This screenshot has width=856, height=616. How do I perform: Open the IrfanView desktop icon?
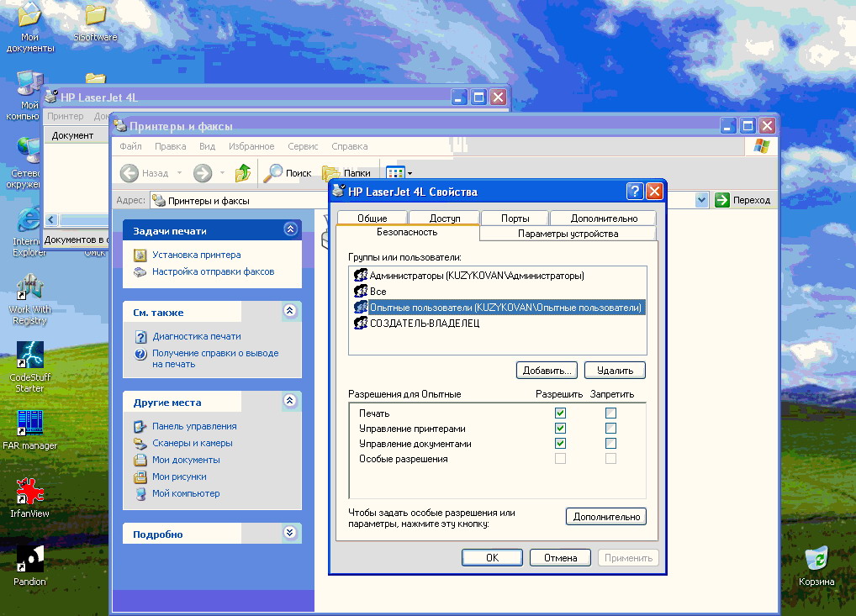(x=30, y=491)
